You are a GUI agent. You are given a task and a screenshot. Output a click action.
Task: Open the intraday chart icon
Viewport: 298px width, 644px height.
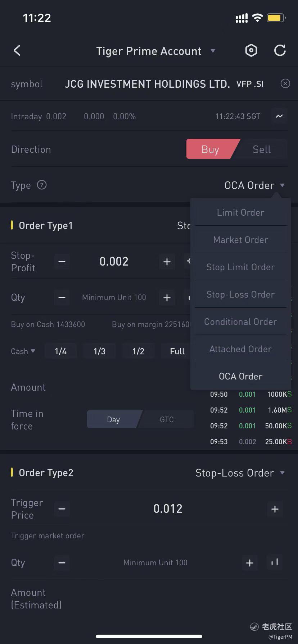279,116
